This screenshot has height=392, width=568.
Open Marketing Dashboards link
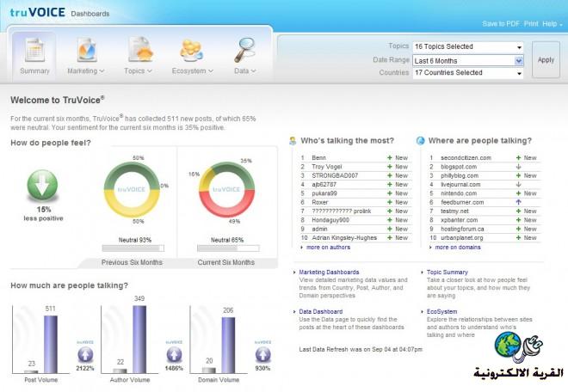point(329,273)
